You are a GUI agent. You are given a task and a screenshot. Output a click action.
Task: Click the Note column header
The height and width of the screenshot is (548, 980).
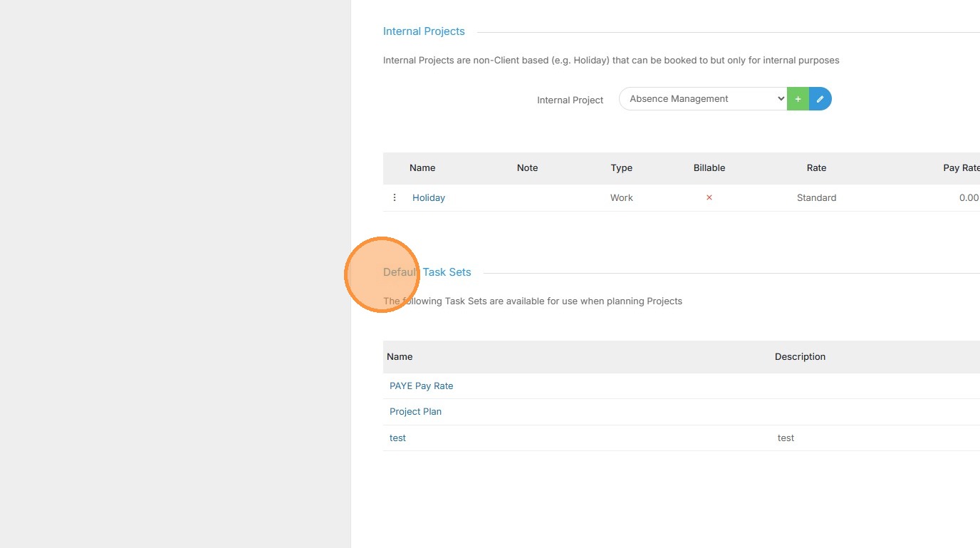coord(527,168)
